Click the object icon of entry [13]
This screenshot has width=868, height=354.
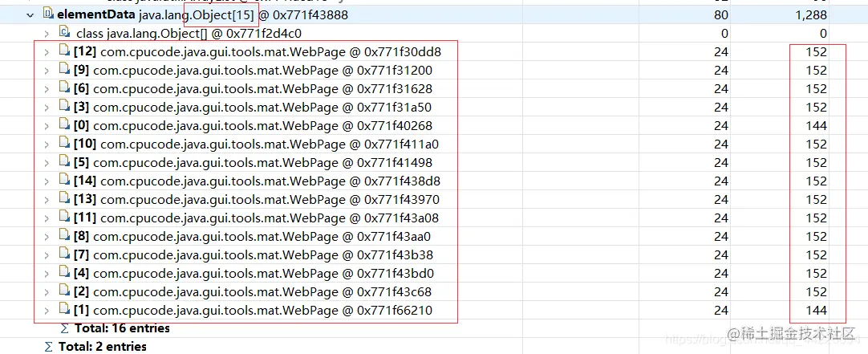point(65,199)
